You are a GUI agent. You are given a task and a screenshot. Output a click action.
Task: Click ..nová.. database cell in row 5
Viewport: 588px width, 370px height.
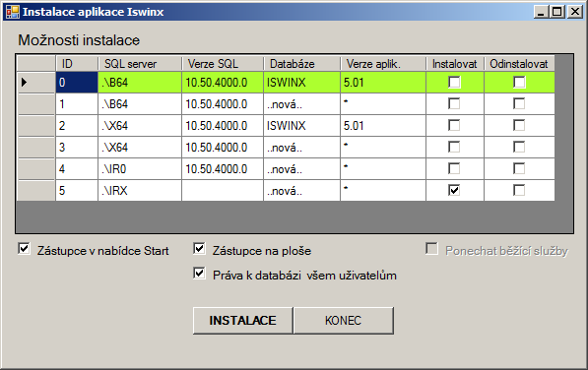[x=301, y=190]
